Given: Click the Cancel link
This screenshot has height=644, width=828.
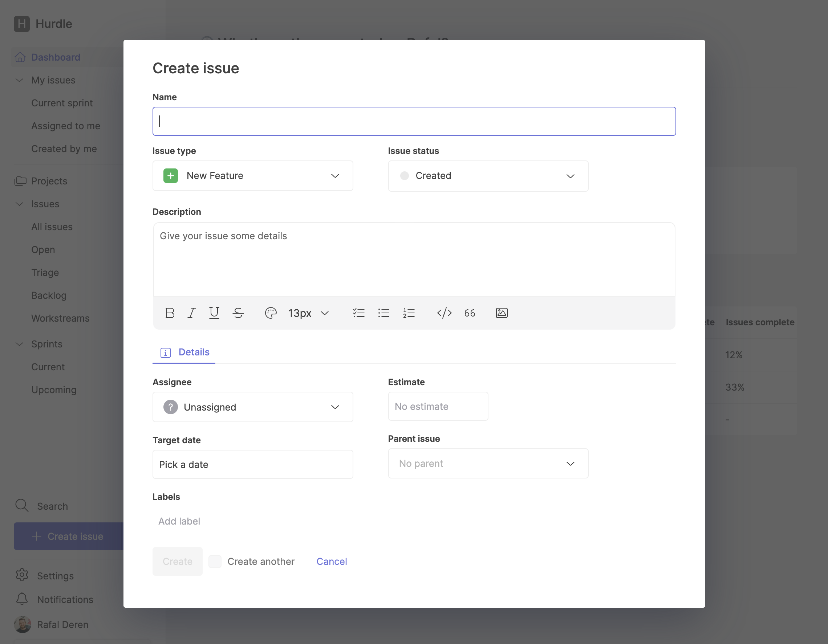Looking at the screenshot, I should [x=331, y=561].
